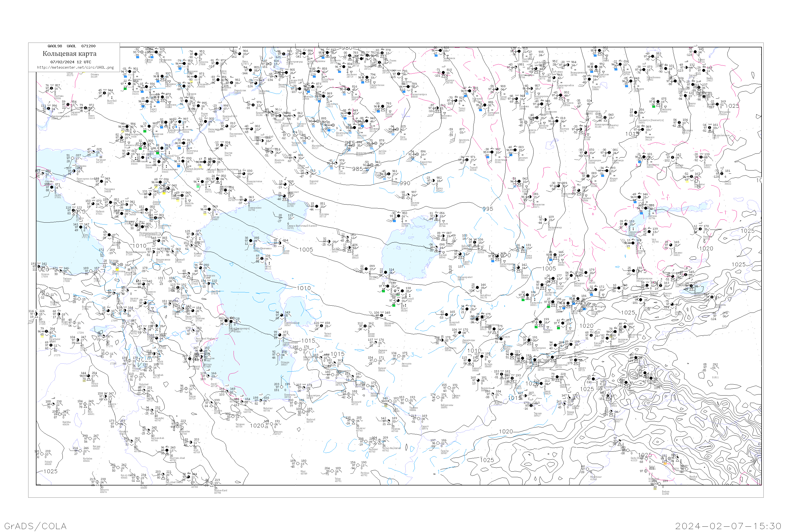
Task: Click the 990 isobar pressure label
Action: click(405, 183)
